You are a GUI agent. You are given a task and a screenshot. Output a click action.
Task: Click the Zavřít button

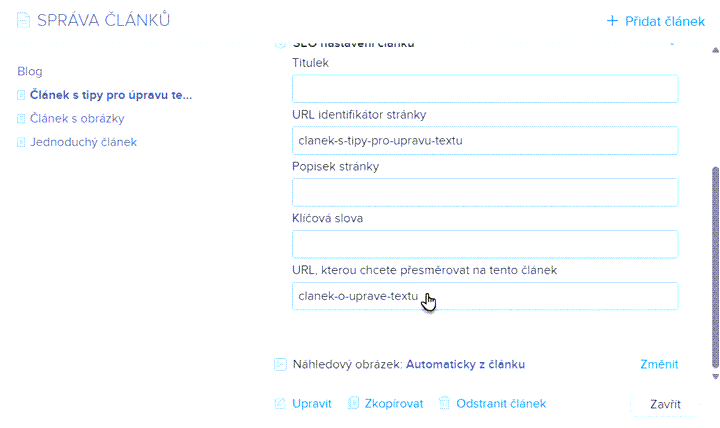point(665,404)
